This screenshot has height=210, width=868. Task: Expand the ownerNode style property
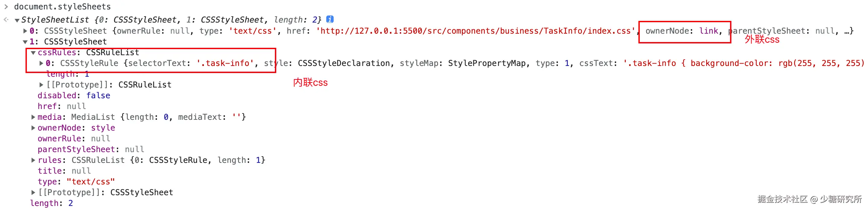33,128
